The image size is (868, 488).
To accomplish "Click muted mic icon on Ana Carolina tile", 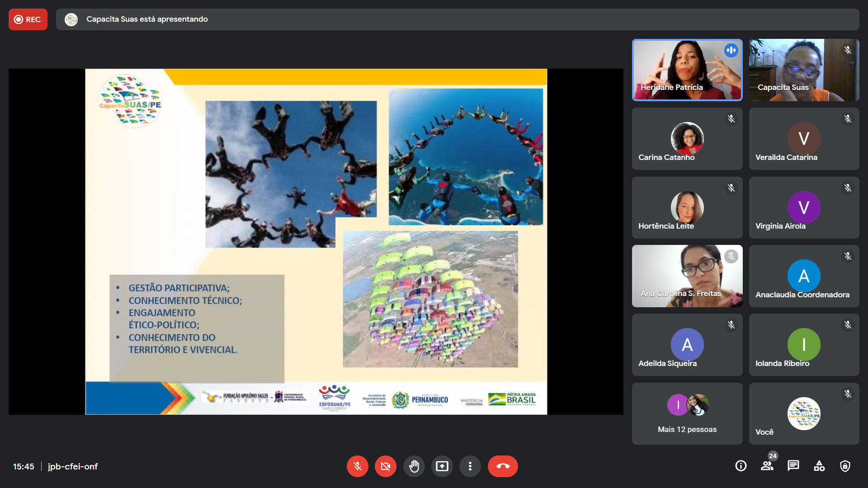I will tap(731, 256).
